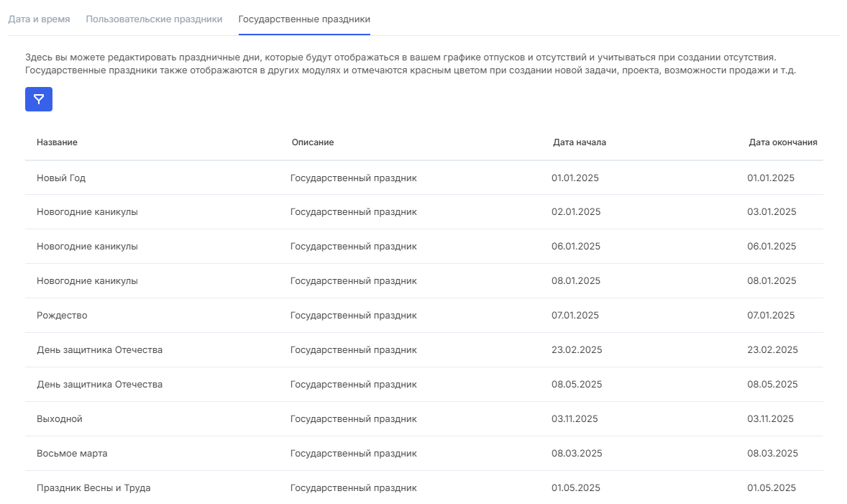The width and height of the screenshot is (847, 504).
Task: Select День защитника Отечества on 08.05.2025
Action: pos(99,385)
